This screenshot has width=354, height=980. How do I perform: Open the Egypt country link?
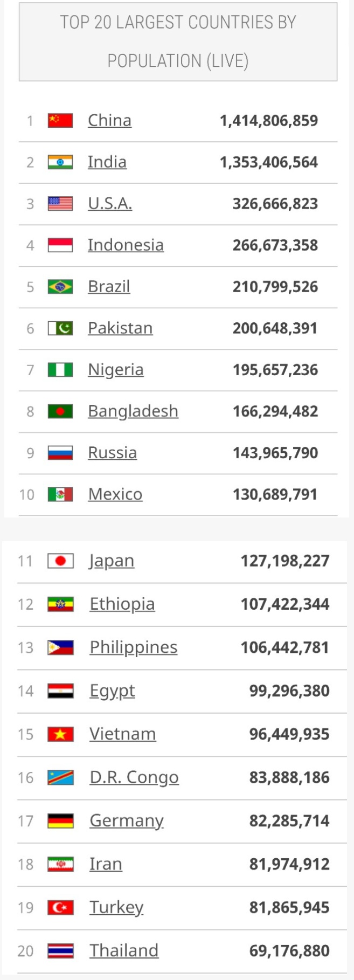pyautogui.click(x=112, y=691)
